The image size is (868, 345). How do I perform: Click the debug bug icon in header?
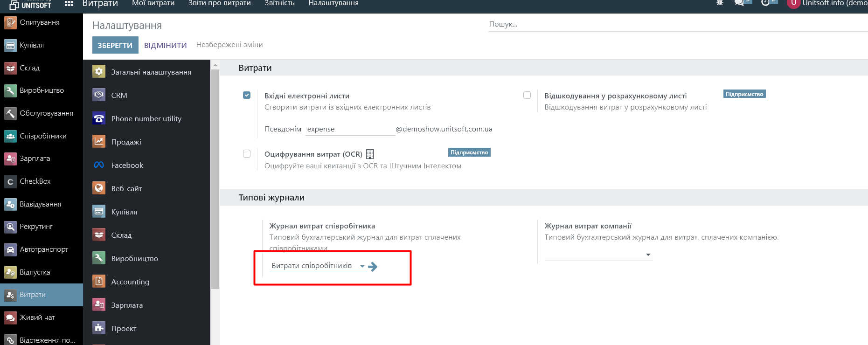[x=720, y=3]
